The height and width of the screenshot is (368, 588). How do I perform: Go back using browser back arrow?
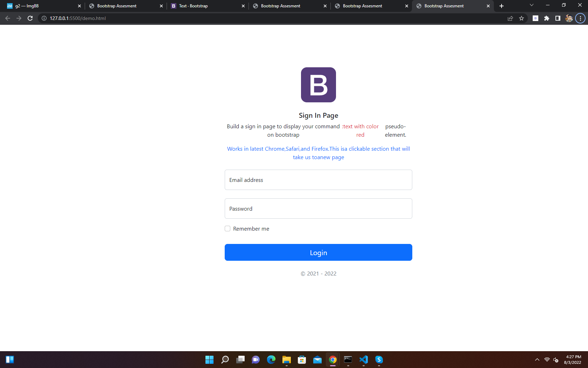tap(8, 18)
